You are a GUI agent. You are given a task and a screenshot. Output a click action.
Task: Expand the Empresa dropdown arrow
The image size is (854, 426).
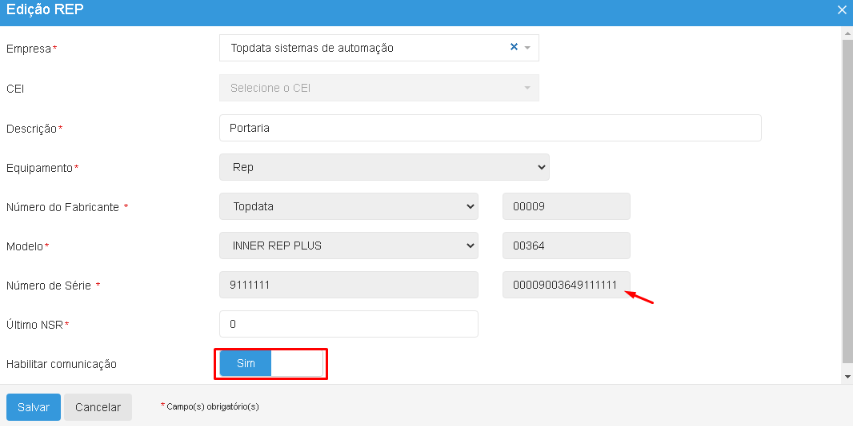click(x=527, y=48)
